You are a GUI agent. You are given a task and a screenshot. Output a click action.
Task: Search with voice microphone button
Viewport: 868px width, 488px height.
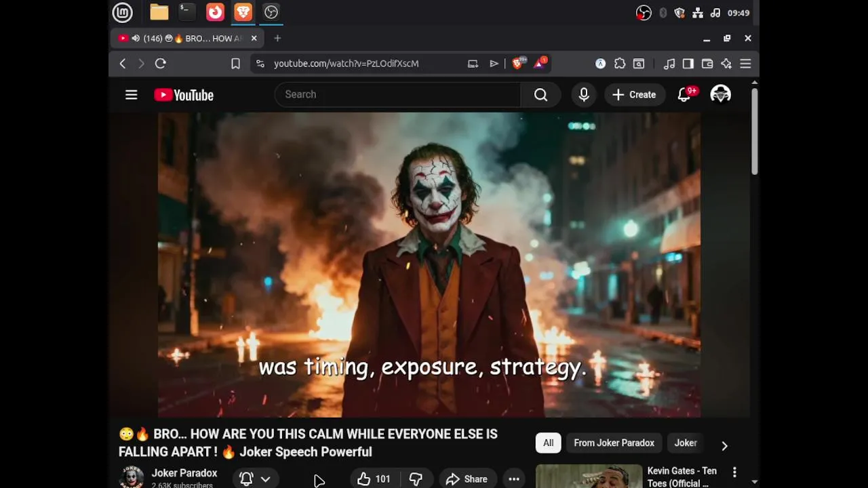pyautogui.click(x=584, y=95)
